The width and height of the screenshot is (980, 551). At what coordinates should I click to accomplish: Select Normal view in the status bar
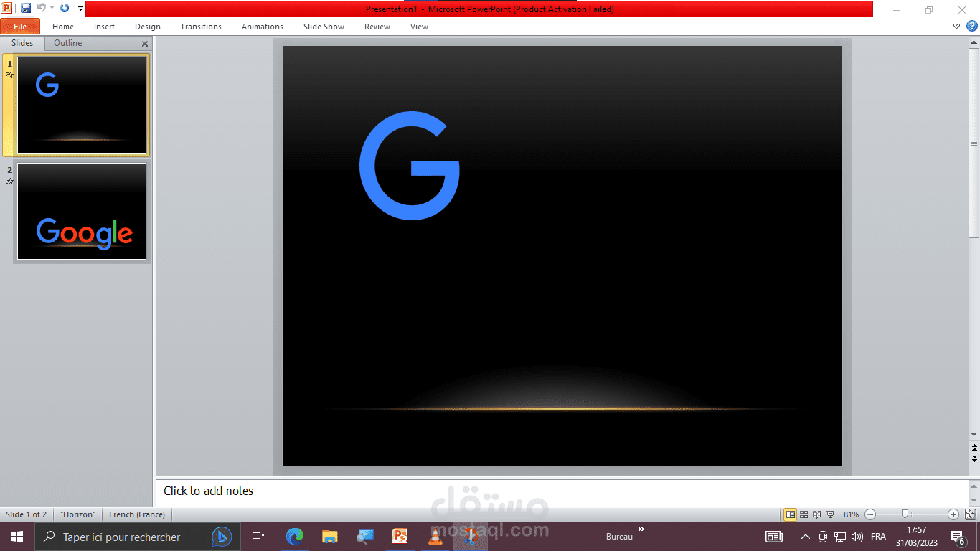pyautogui.click(x=790, y=514)
